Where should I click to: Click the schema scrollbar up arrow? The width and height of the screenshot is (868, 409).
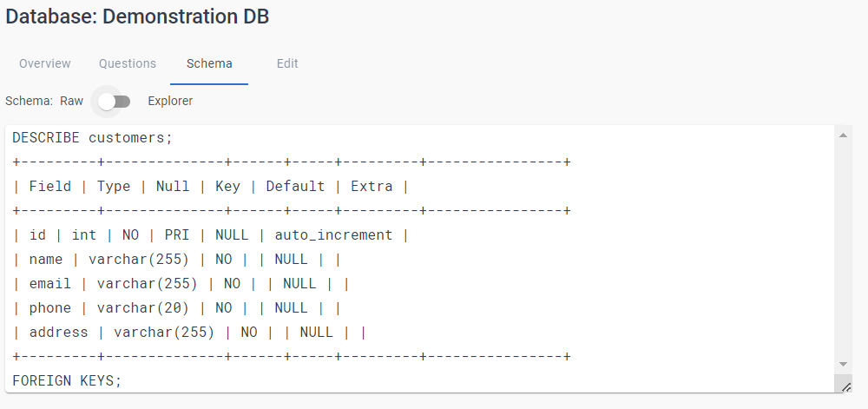tap(844, 135)
